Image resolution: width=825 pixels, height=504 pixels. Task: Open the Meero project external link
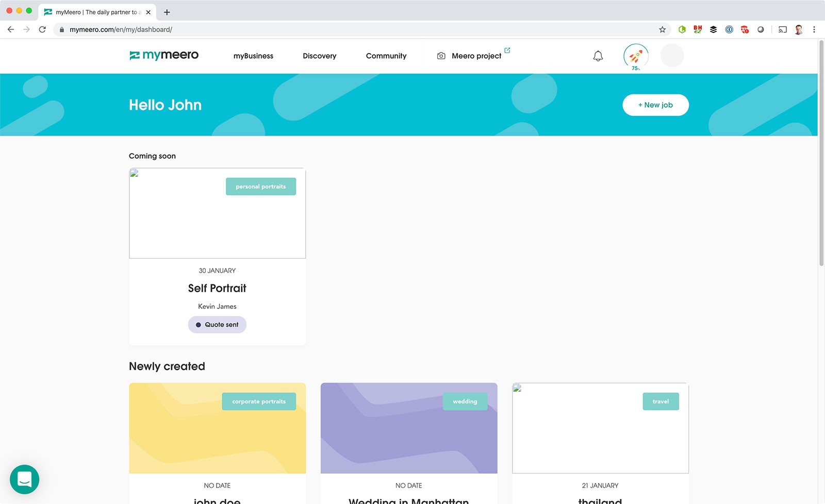pos(476,56)
